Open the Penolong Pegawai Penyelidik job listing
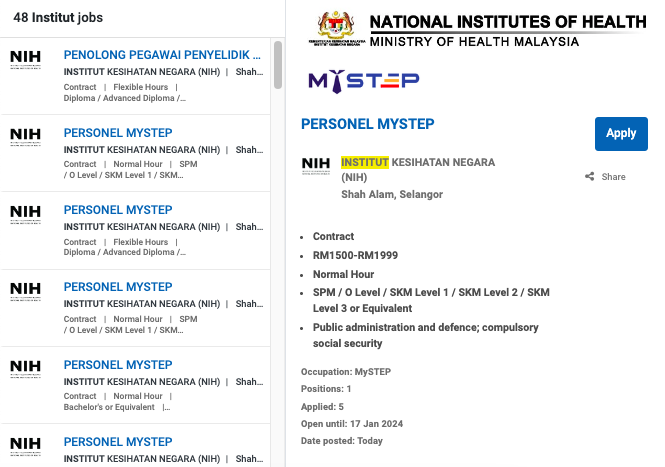 click(x=155, y=55)
